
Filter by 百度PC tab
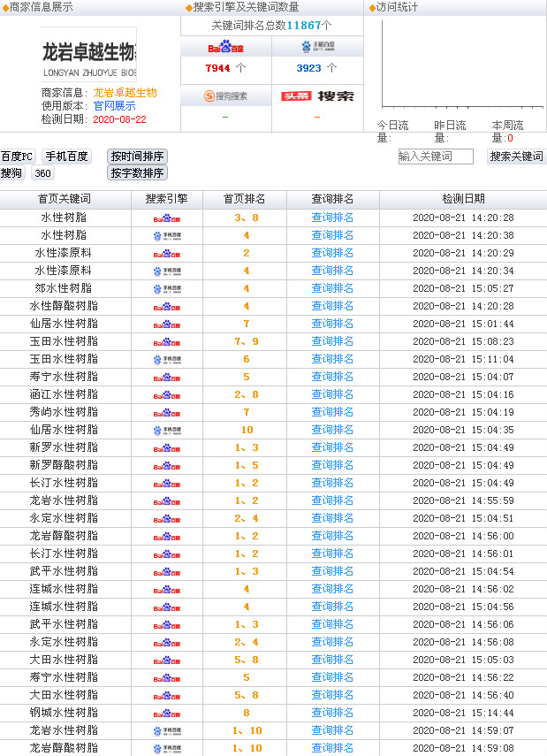pyautogui.click(x=18, y=157)
